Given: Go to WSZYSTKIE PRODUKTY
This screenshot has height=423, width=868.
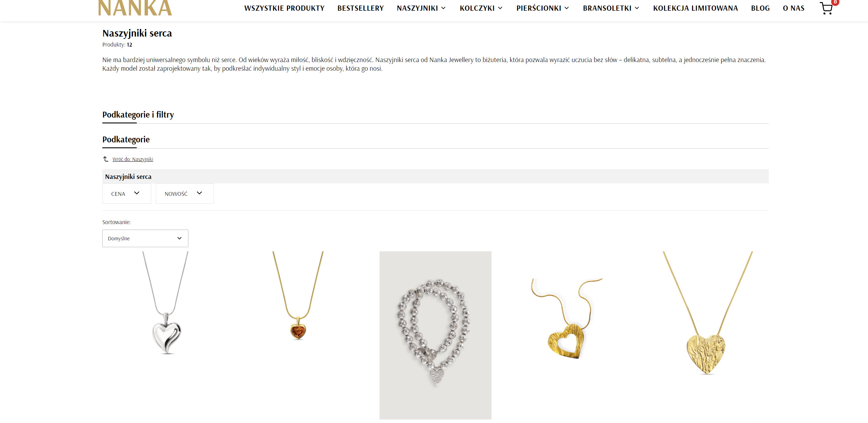Looking at the screenshot, I should (285, 8).
